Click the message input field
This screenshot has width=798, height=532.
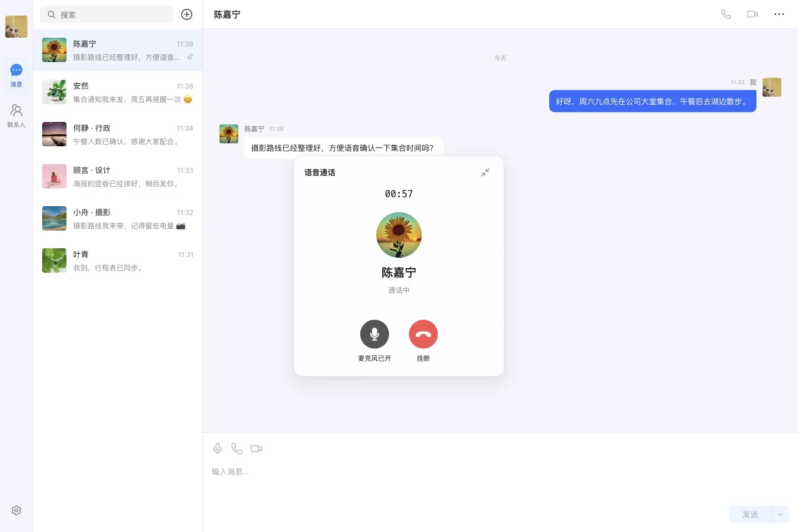(500, 481)
